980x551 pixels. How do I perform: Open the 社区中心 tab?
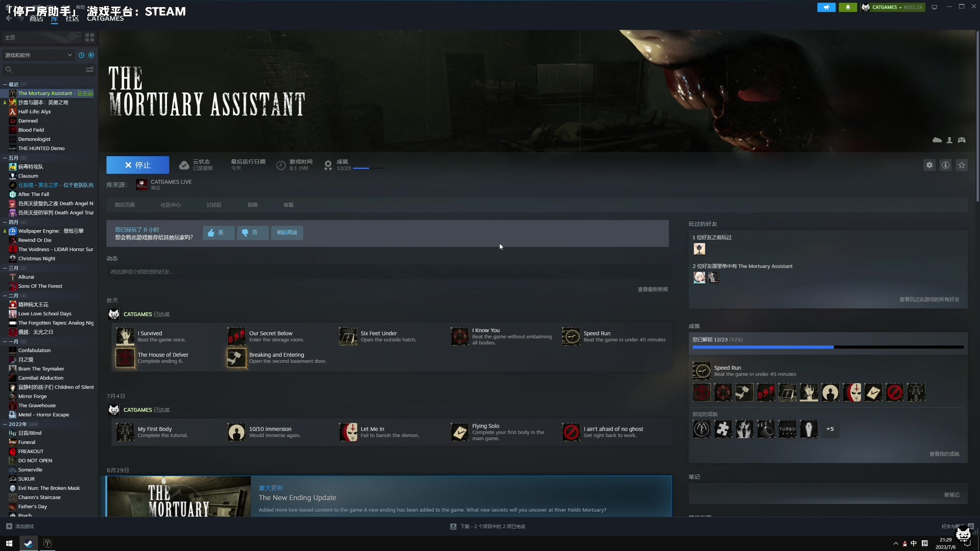[x=170, y=205]
